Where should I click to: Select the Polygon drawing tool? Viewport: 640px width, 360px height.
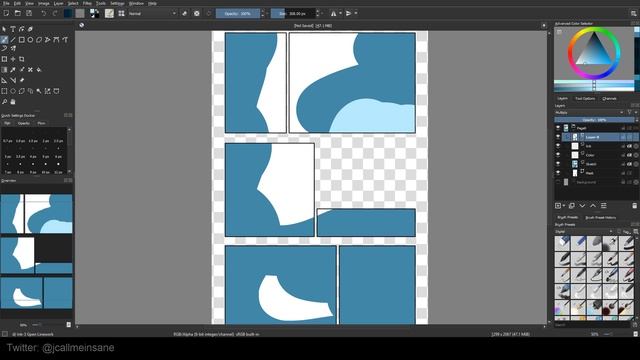39,40
